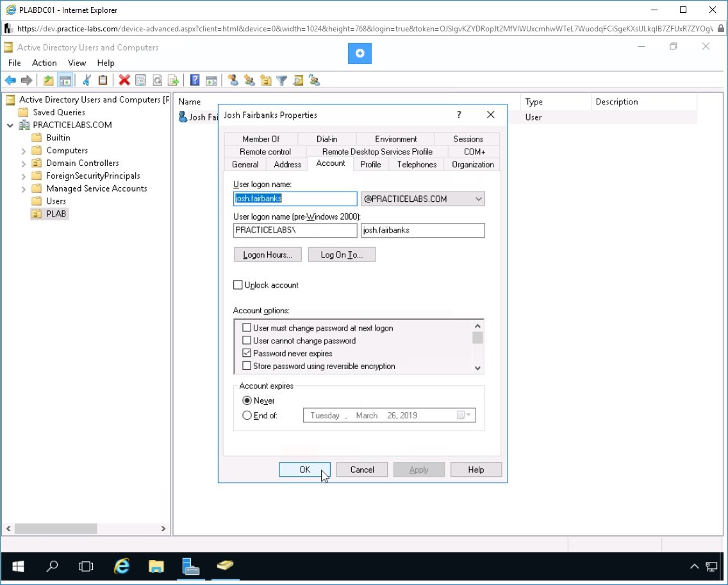The height and width of the screenshot is (585, 728).
Task: Open the File menu
Action: pyautogui.click(x=14, y=63)
